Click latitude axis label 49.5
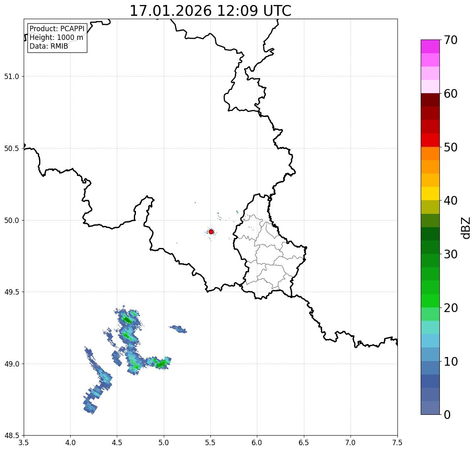 point(12,292)
